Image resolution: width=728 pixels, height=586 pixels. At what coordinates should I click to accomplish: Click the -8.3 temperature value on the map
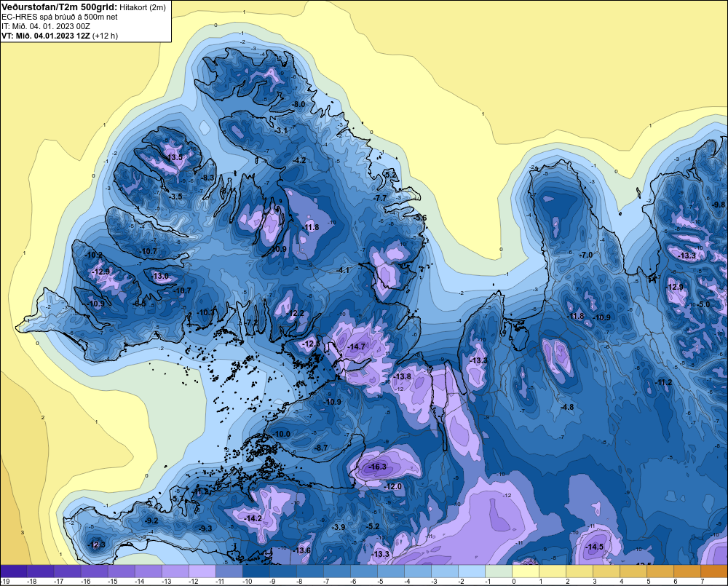[208, 178]
